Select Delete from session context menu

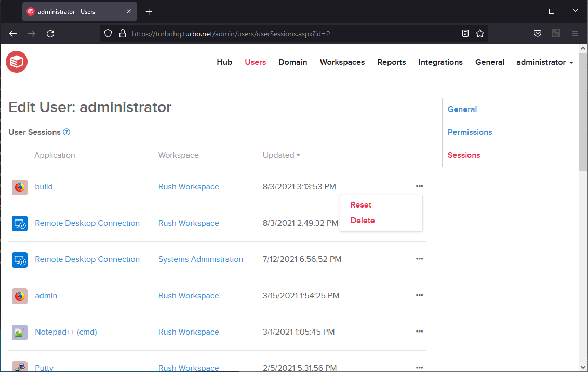[363, 221]
